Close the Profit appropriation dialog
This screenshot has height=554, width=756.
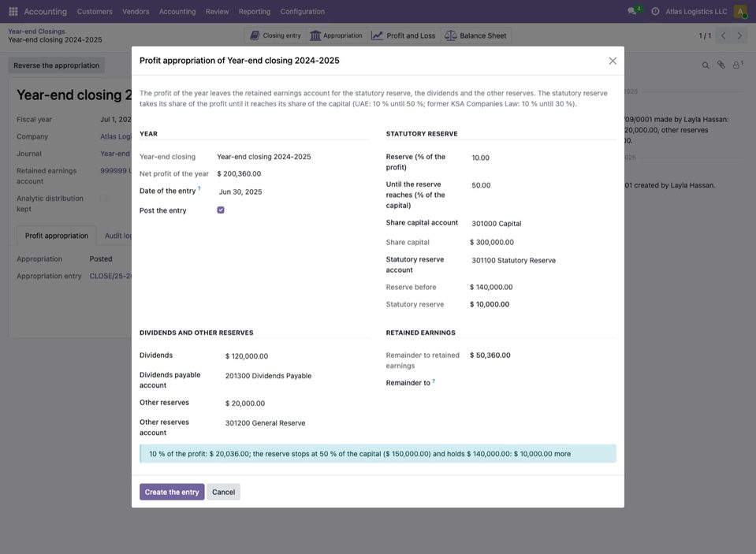tap(613, 61)
